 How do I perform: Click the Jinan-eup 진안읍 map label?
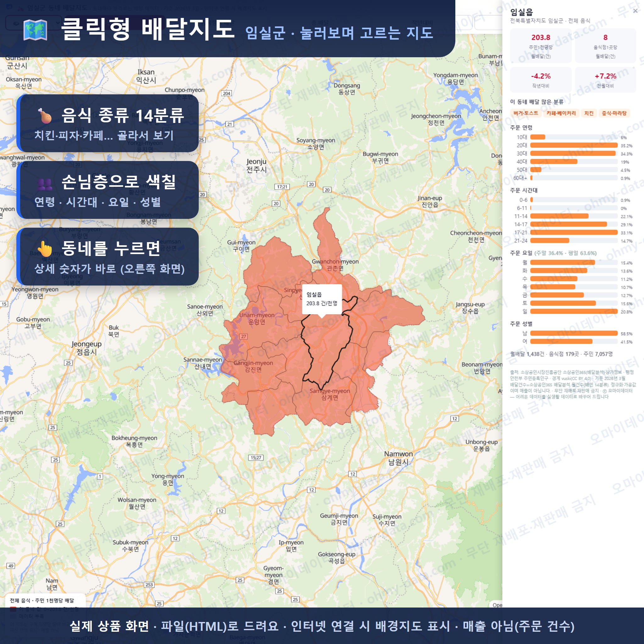[430, 201]
